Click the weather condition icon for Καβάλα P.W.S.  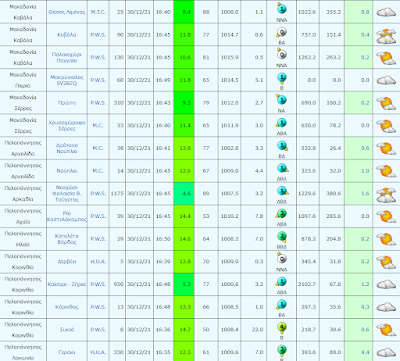click(386, 36)
